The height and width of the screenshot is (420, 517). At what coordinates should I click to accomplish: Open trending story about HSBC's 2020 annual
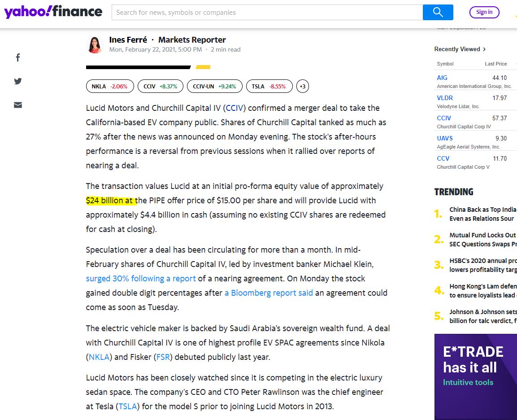pyautogui.click(x=483, y=265)
